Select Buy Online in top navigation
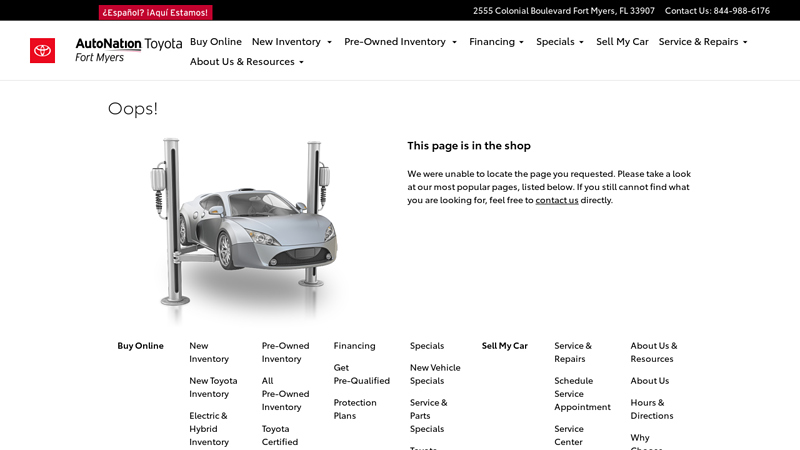Screen dimensions: 800x450 [216, 42]
